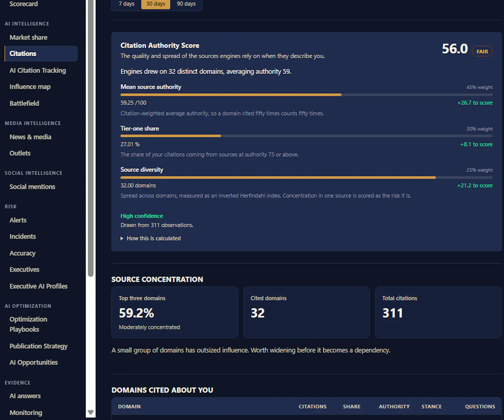This screenshot has height=420, width=504.
Task: Switch to the 90 days range
Action: 186,4
